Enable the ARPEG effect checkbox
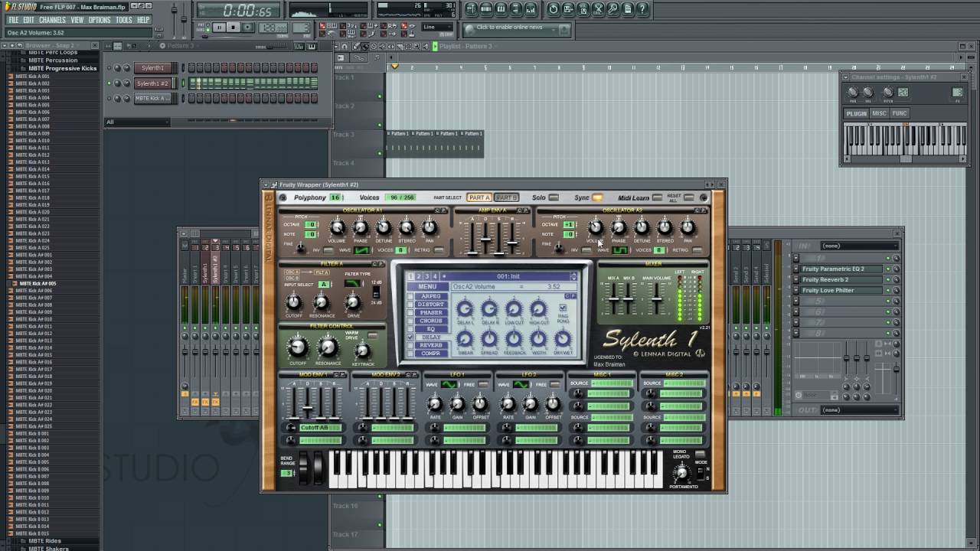This screenshot has height=551, width=980. click(x=410, y=296)
